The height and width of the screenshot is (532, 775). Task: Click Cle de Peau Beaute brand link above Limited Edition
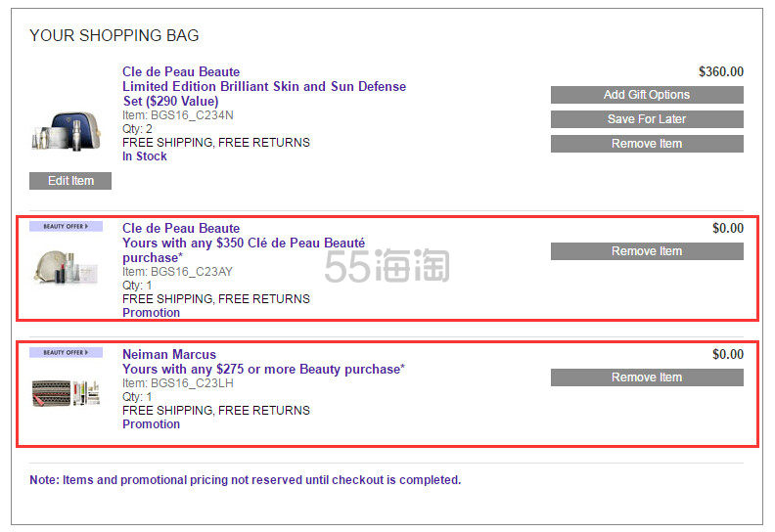[181, 71]
